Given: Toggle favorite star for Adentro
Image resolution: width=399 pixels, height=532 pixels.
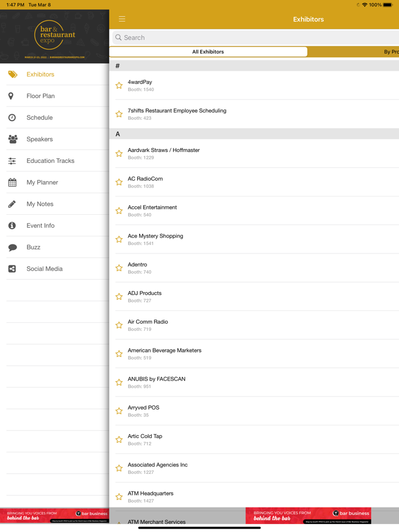Looking at the screenshot, I should pos(119,268).
